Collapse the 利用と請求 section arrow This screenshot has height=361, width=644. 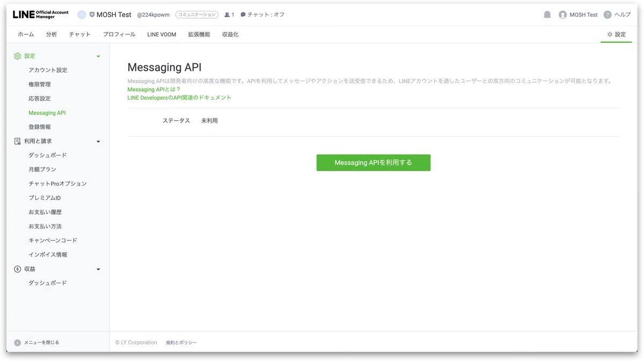click(98, 142)
